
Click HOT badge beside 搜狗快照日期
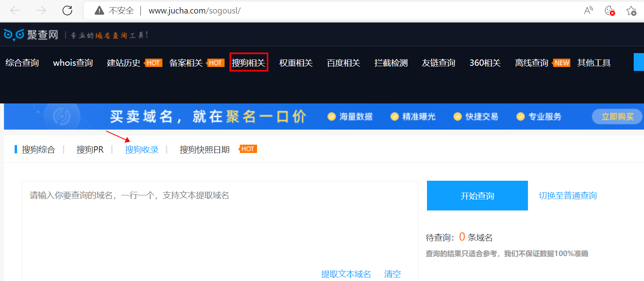click(248, 149)
